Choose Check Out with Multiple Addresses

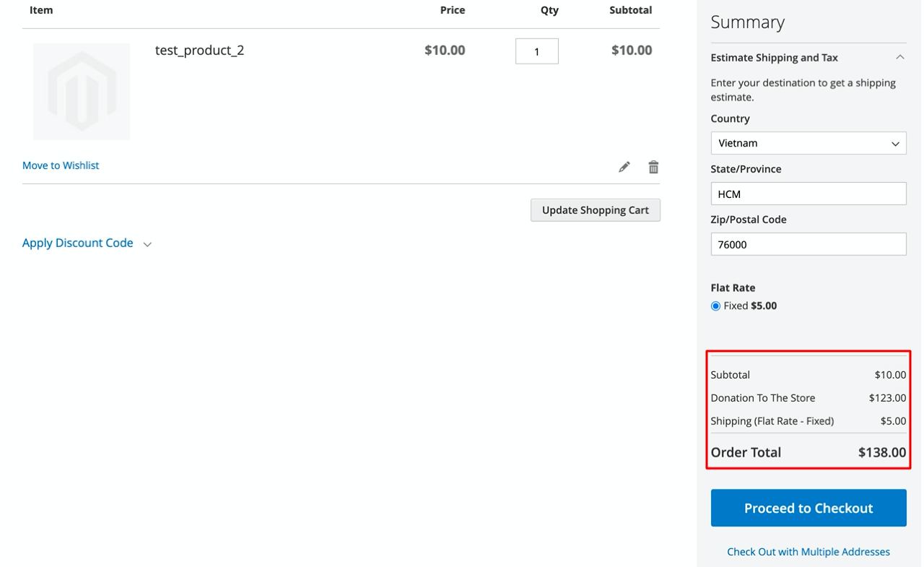pyautogui.click(x=808, y=552)
